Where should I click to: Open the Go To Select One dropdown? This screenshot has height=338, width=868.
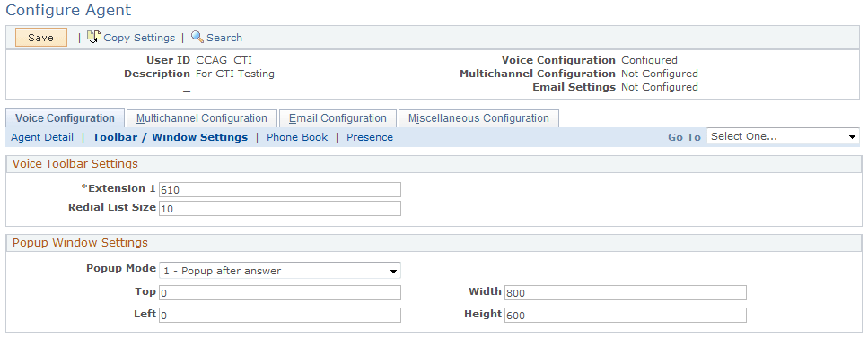click(x=783, y=136)
